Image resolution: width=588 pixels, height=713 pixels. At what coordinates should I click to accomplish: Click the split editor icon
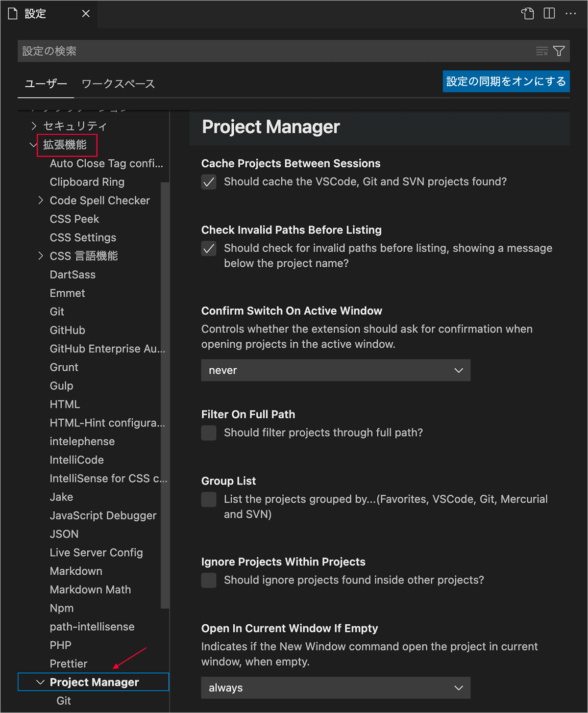point(549,13)
